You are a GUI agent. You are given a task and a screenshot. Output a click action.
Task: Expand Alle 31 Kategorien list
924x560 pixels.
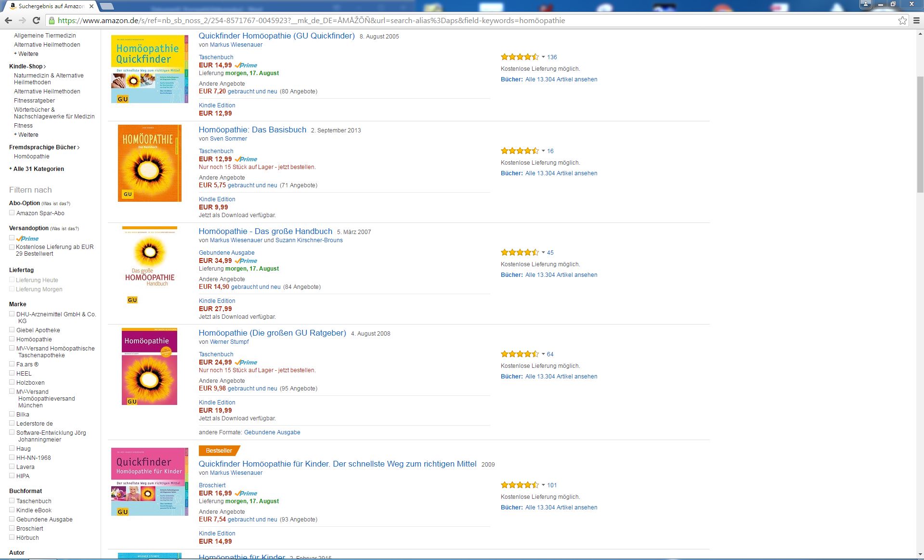pos(38,169)
